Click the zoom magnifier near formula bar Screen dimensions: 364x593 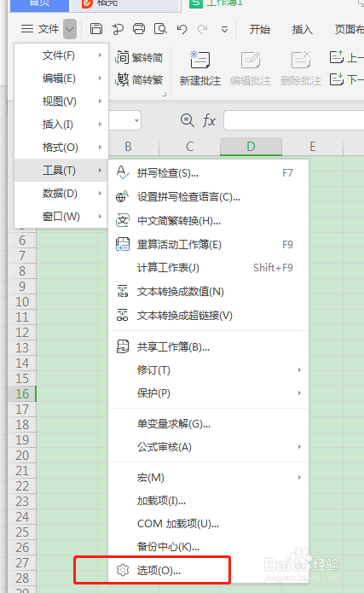187,120
